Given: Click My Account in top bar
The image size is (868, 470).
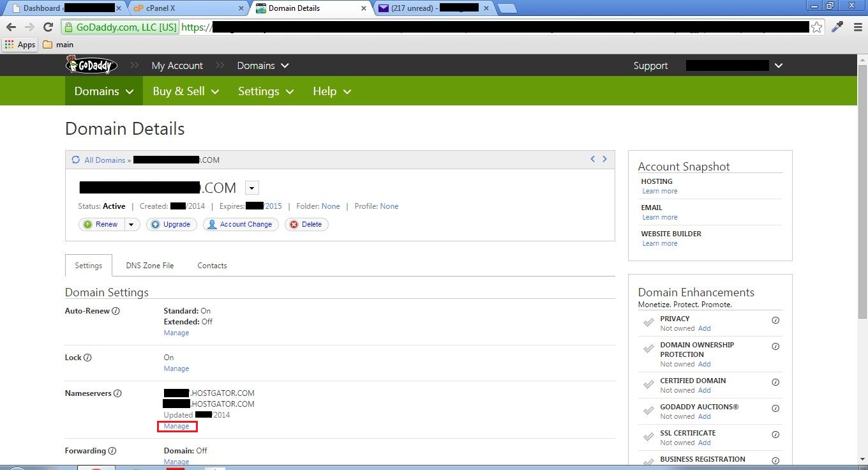Looking at the screenshot, I should click(x=177, y=65).
